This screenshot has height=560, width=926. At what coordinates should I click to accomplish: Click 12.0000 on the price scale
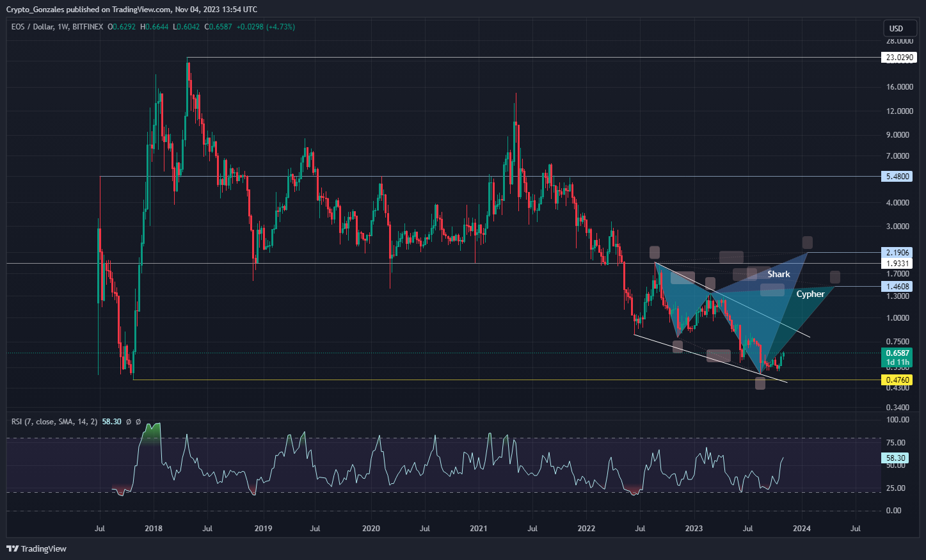tap(899, 111)
